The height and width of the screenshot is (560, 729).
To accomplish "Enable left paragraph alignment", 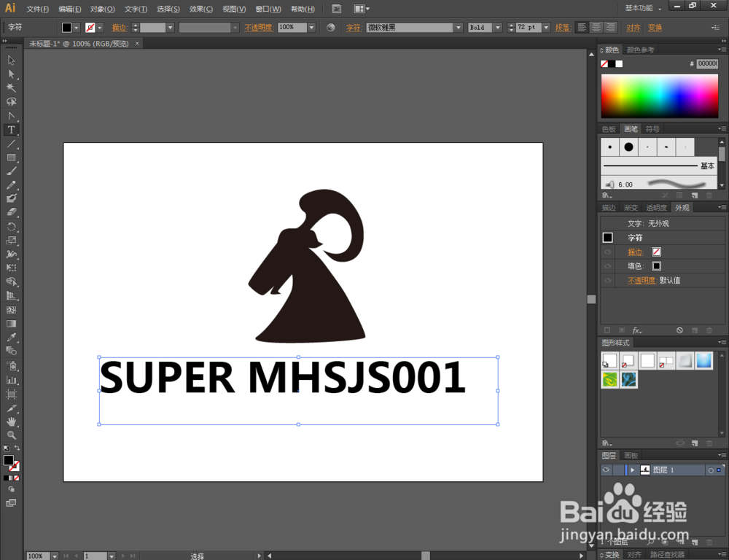I will 582,28.
